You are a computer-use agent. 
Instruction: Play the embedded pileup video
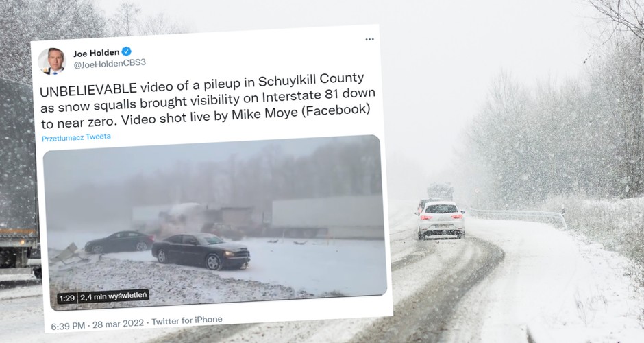pos(214,222)
